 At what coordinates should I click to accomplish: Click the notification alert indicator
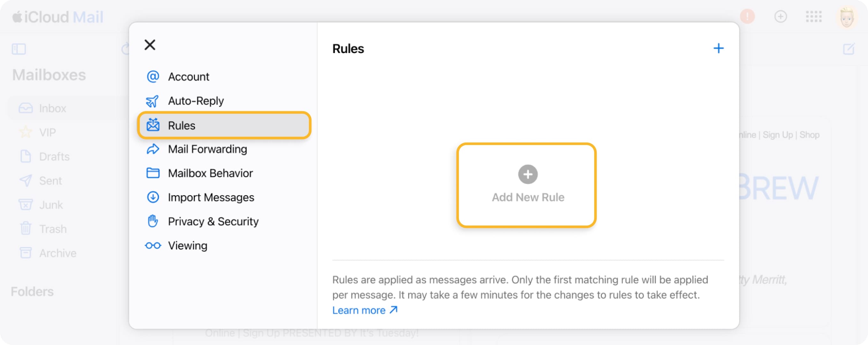coord(748,17)
